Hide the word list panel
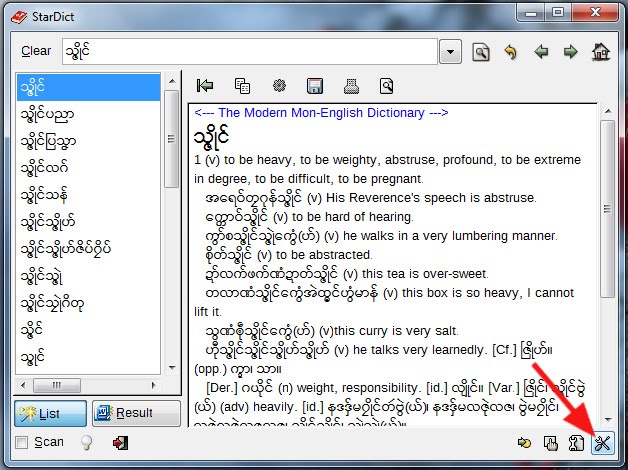This screenshot has height=470, width=628. (x=205, y=86)
